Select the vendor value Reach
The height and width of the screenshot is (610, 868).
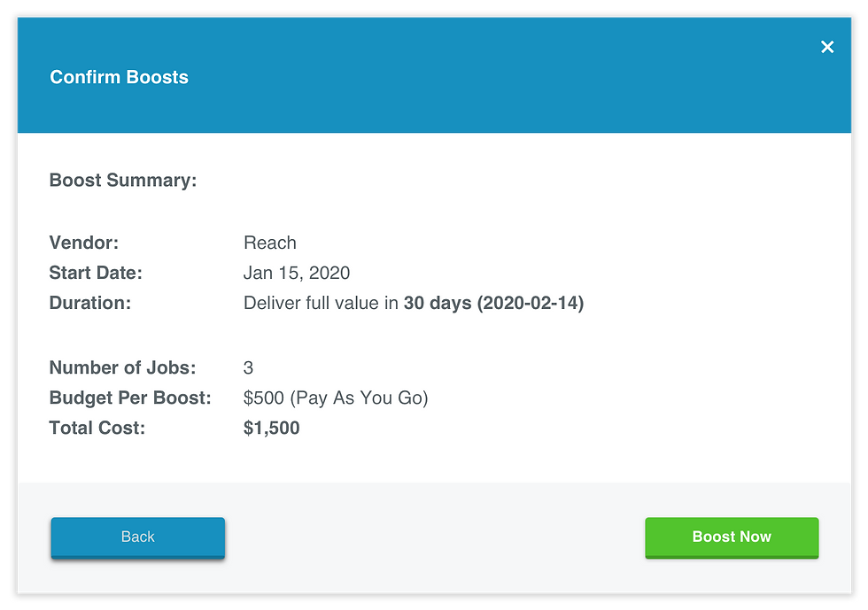tap(269, 243)
